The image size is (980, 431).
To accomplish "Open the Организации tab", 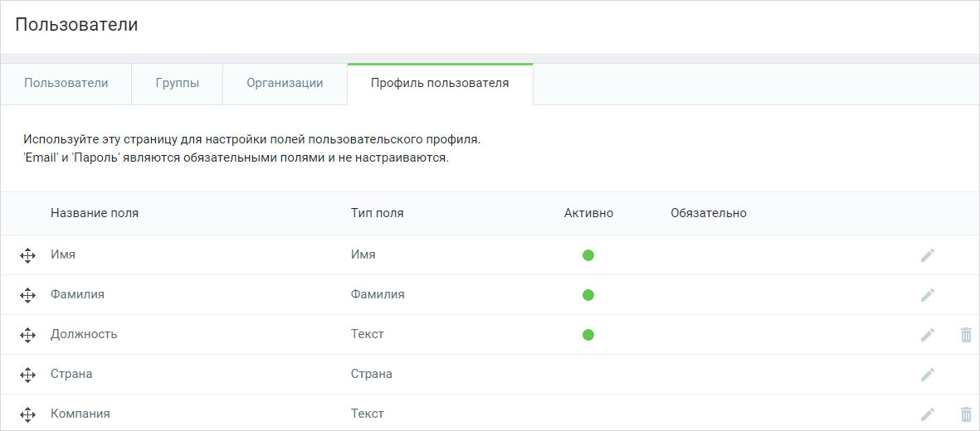I will point(285,83).
